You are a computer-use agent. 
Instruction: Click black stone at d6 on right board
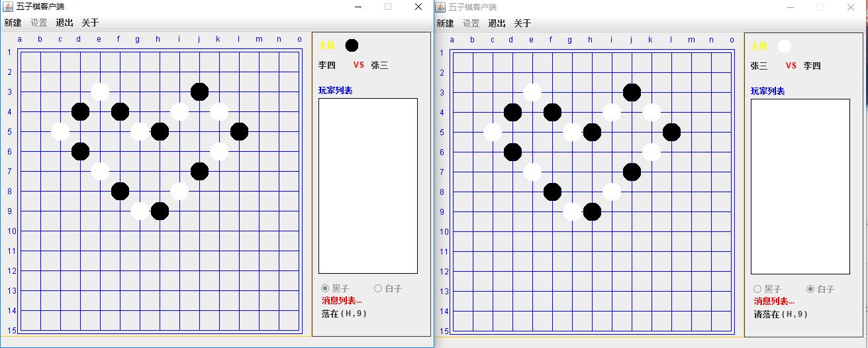point(512,152)
